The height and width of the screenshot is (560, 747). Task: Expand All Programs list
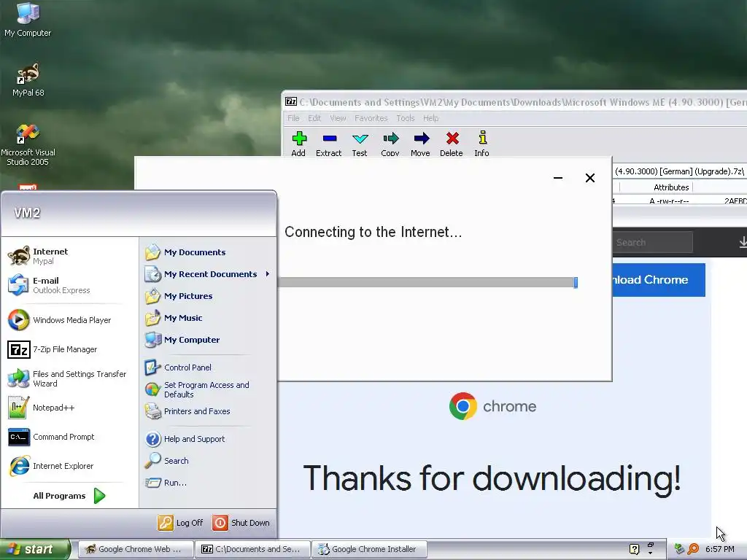(69, 496)
